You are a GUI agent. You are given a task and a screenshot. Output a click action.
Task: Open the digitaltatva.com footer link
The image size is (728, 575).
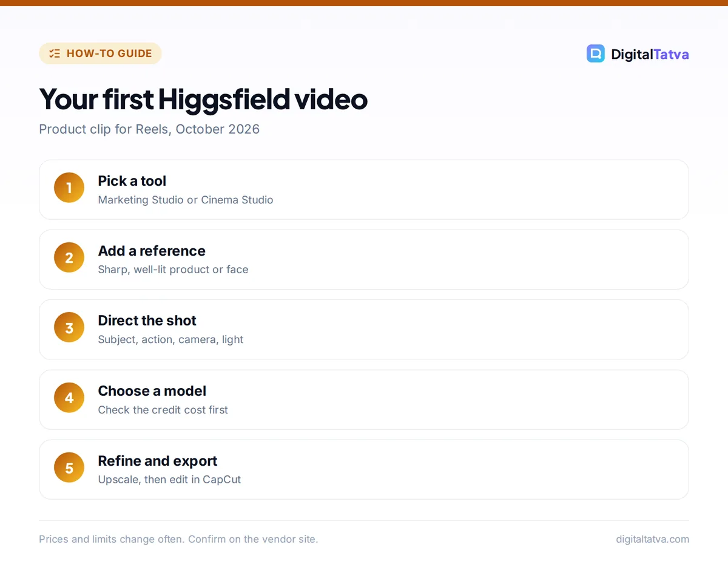pos(652,539)
